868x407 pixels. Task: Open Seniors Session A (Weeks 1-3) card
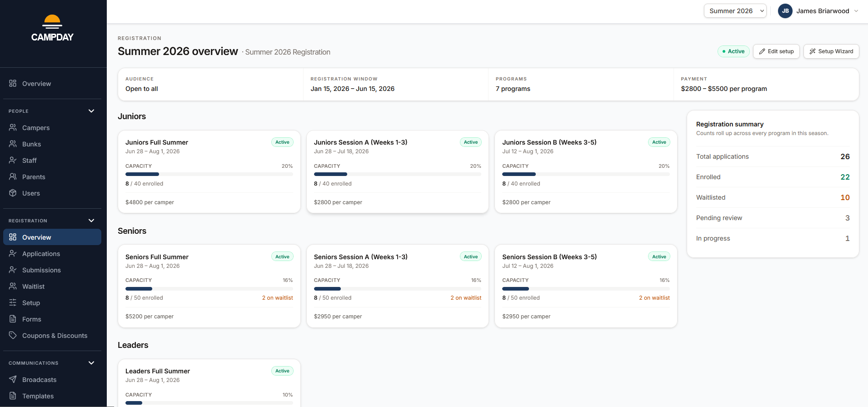tap(398, 286)
